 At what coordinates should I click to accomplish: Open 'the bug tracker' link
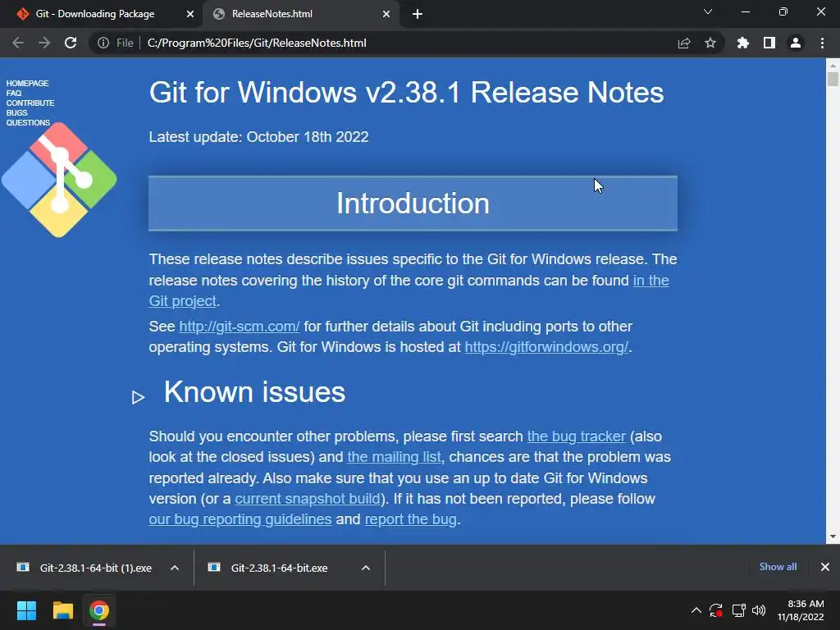tap(577, 436)
